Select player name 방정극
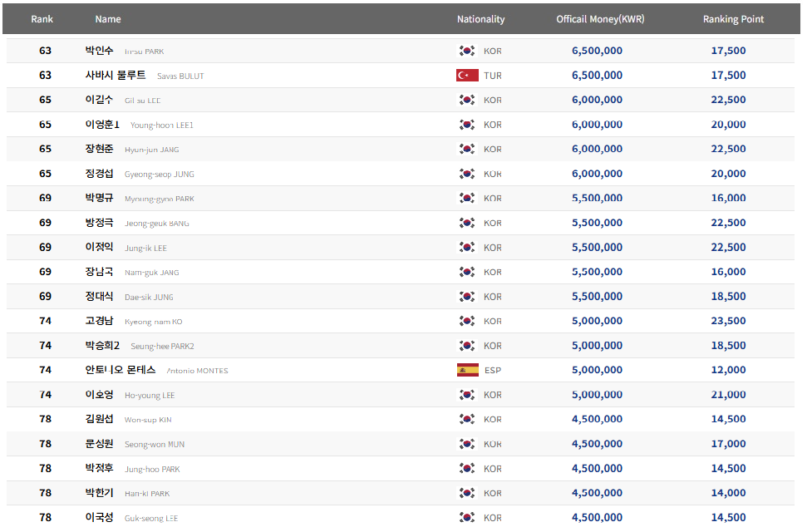 tap(99, 223)
